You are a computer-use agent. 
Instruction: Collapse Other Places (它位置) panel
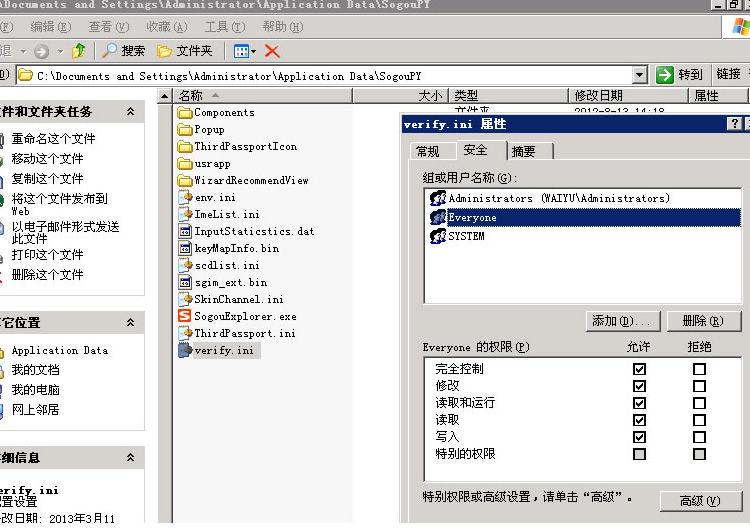130,322
